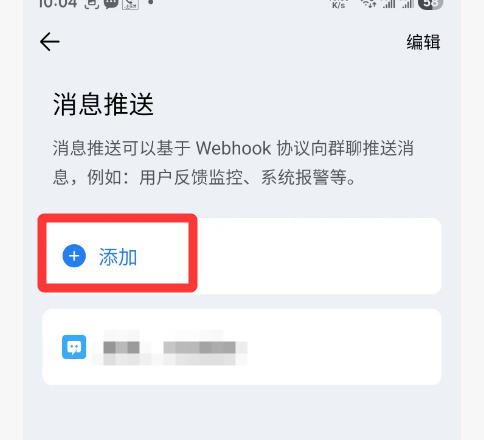Tap the blue chat bot icon

74,347
